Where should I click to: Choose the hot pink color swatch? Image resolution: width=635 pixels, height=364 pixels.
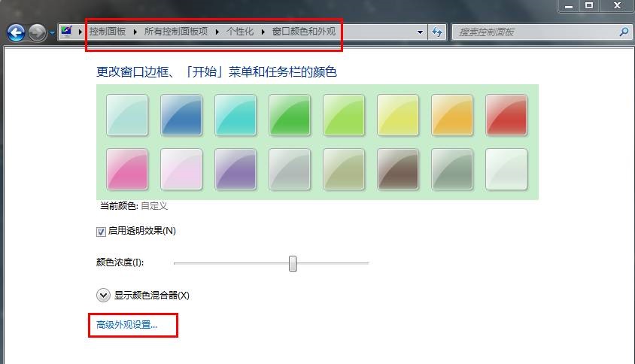[127, 169]
